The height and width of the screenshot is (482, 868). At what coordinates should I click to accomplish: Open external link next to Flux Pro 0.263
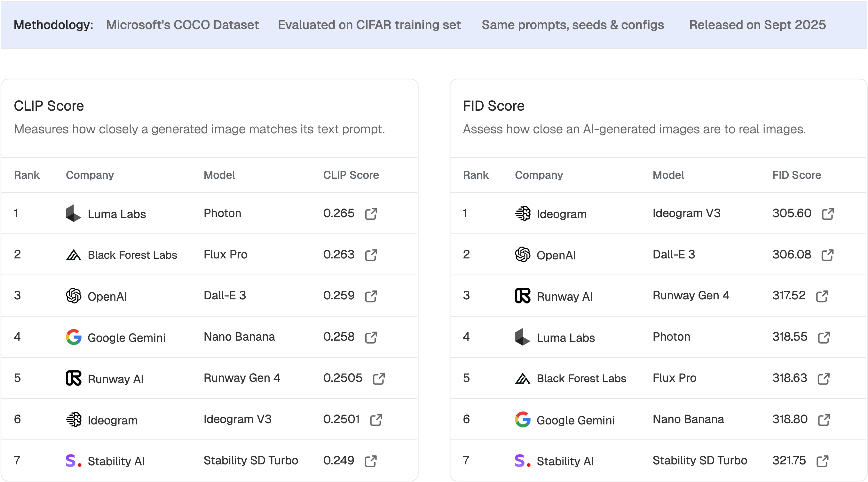[x=371, y=255]
